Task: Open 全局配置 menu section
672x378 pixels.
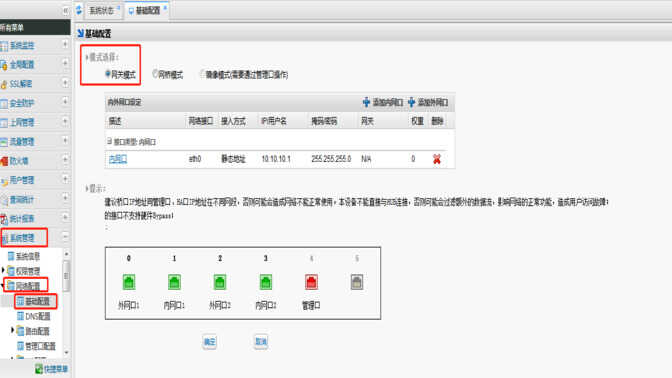Action: coord(22,65)
